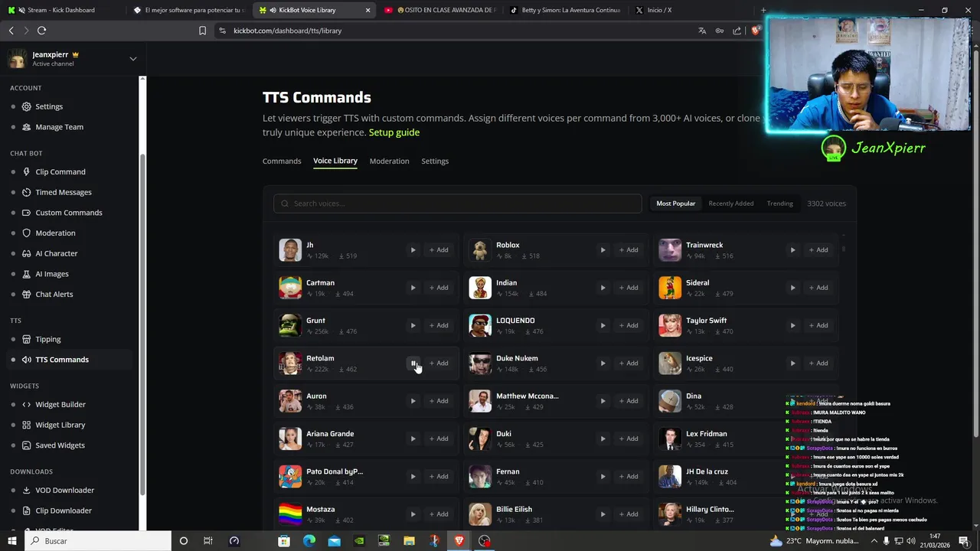This screenshot has width=980, height=551.
Task: Play the Jh voice preview
Action: [413, 249]
